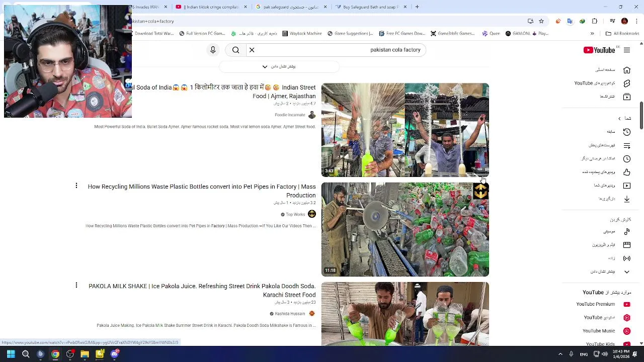Open the Qwen bookmark
This screenshot has height=362, width=644.
pos(491,34)
